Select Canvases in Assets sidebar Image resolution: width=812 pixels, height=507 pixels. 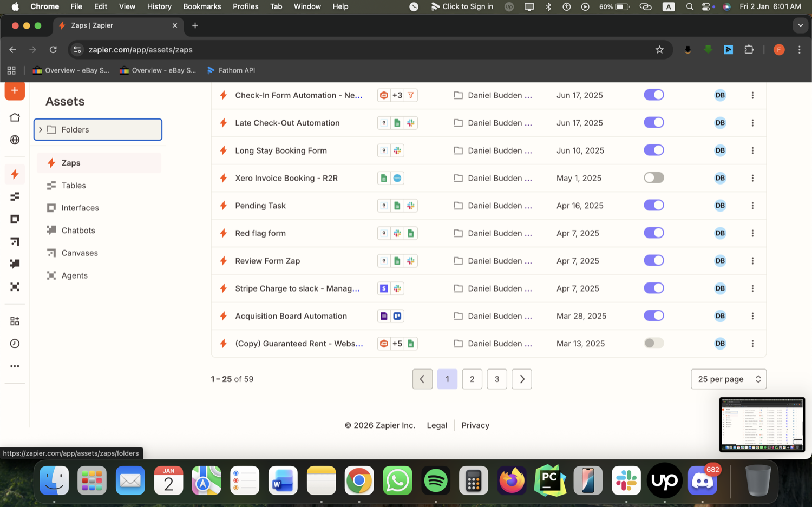(x=99, y=253)
